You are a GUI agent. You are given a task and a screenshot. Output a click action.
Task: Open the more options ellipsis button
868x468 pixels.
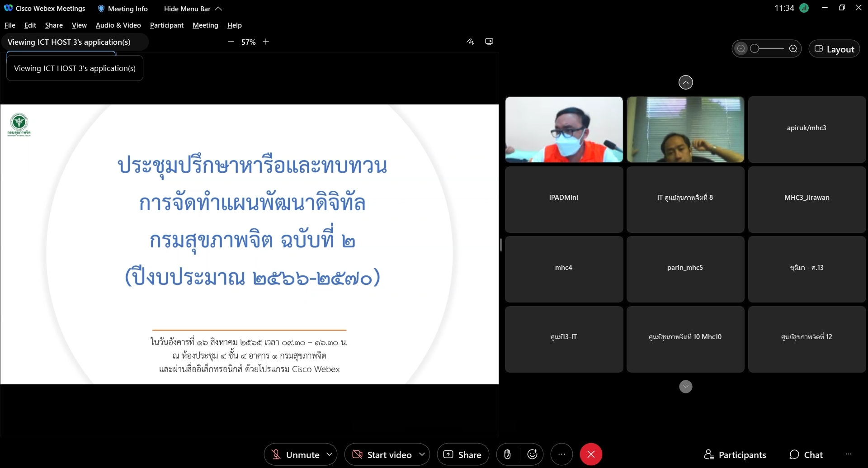point(561,454)
